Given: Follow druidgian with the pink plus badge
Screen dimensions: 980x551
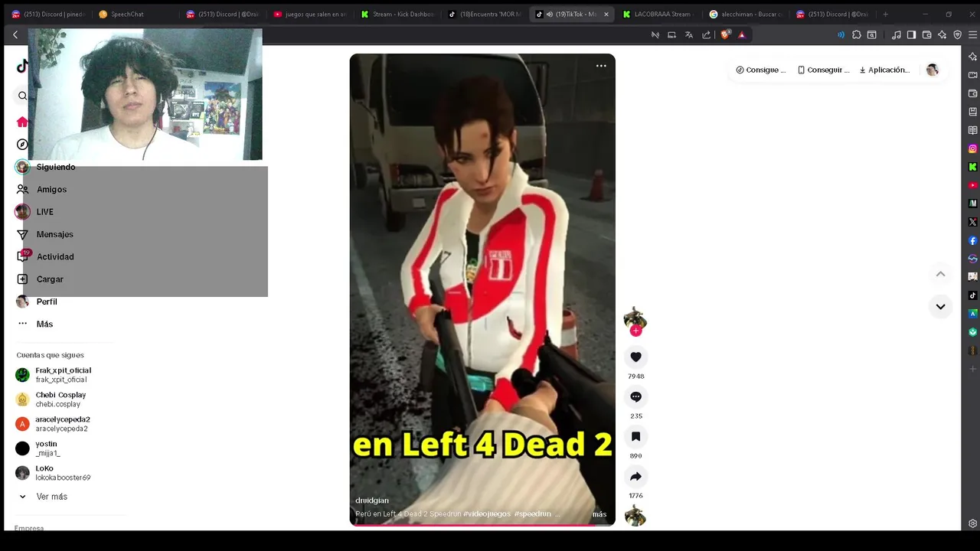Looking at the screenshot, I should pyautogui.click(x=635, y=331).
